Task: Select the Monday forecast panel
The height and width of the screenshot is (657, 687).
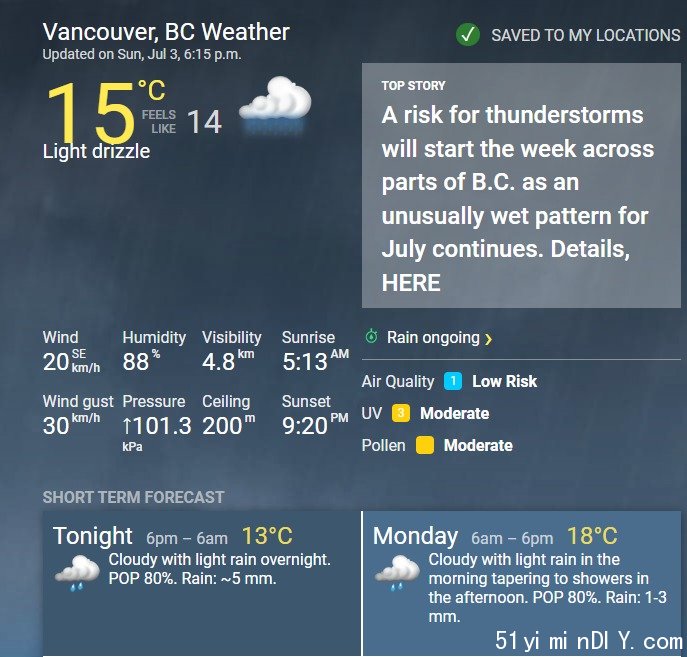Action: (522, 583)
